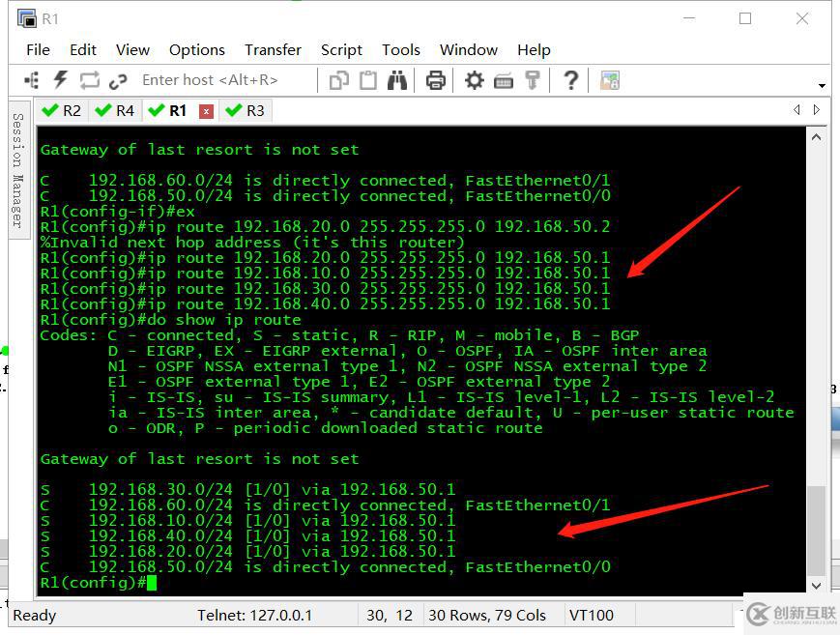Click the static route 192.168.30.0/24 entry
Viewport: 840px width, 635px height.
[x=248, y=489]
